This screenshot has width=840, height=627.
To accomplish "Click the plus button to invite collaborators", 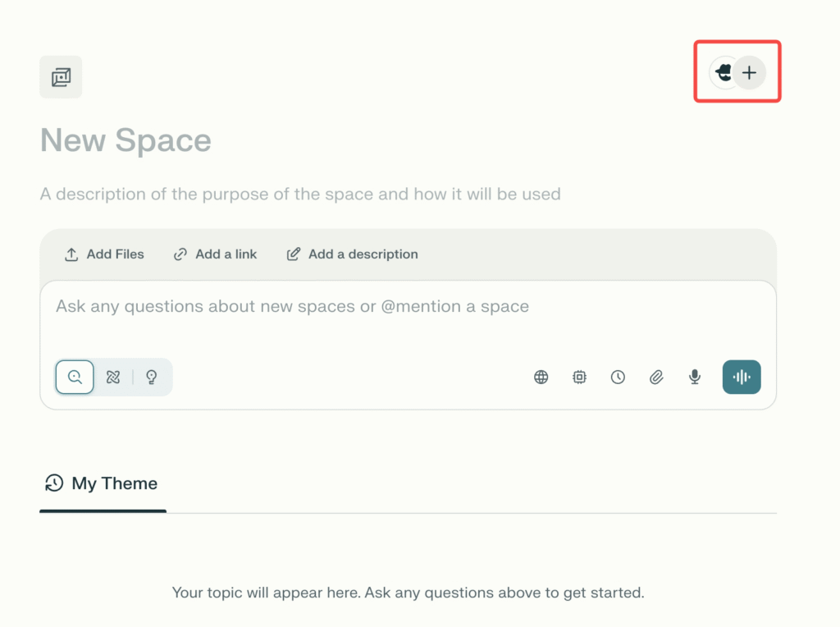I will [749, 73].
